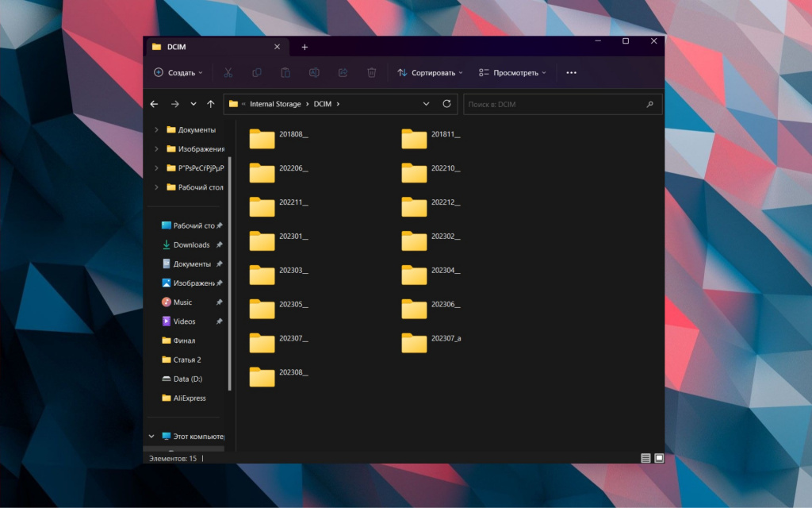Open the Data (D:) drive
Viewport: 812px width, 508px height.
click(182, 379)
